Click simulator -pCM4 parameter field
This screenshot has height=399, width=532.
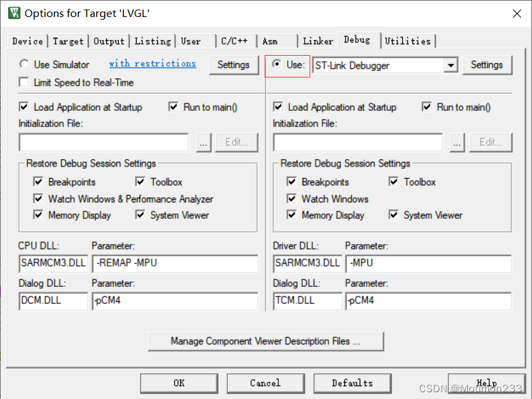pyautogui.click(x=175, y=301)
